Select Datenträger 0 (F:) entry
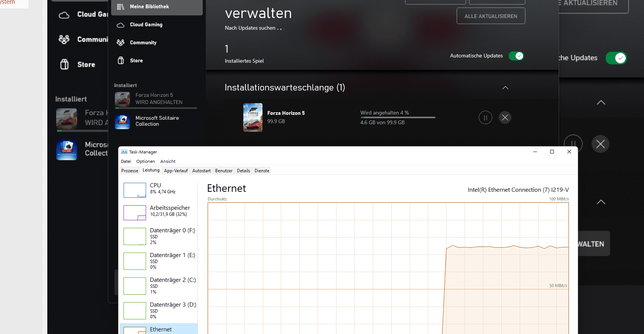644x334 pixels. coord(158,236)
